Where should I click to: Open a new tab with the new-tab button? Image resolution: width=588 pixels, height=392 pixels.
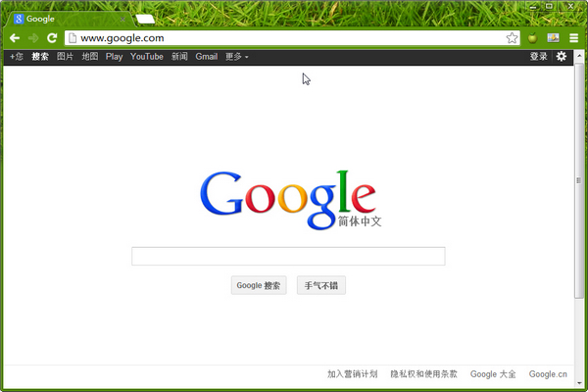tap(145, 20)
